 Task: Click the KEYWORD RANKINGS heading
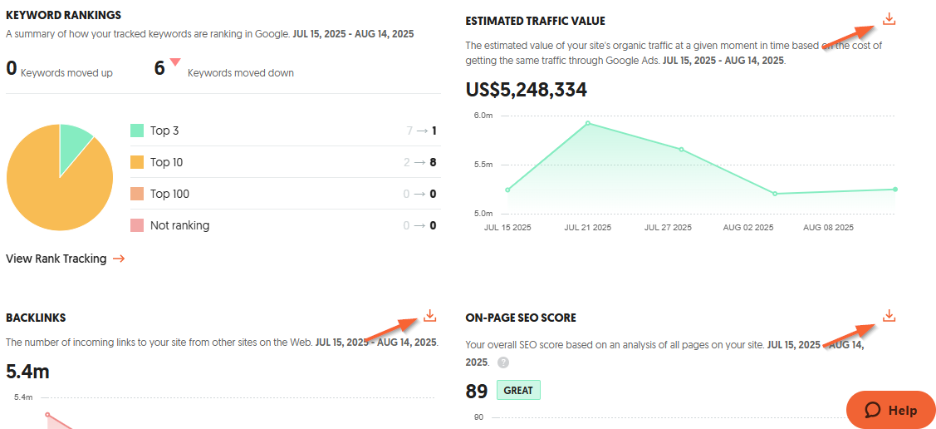point(63,15)
